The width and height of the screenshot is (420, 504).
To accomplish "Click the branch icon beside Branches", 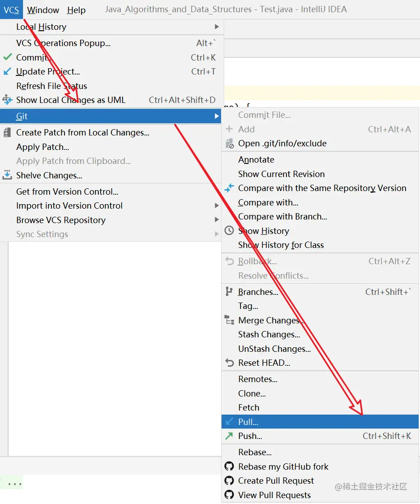I will [x=229, y=292].
